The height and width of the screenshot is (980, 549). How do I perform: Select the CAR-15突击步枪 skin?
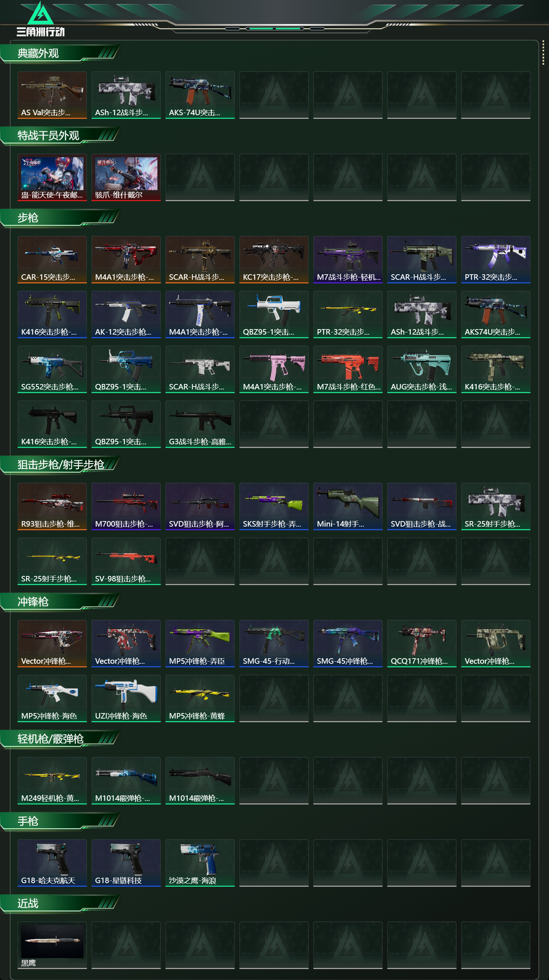click(52, 260)
